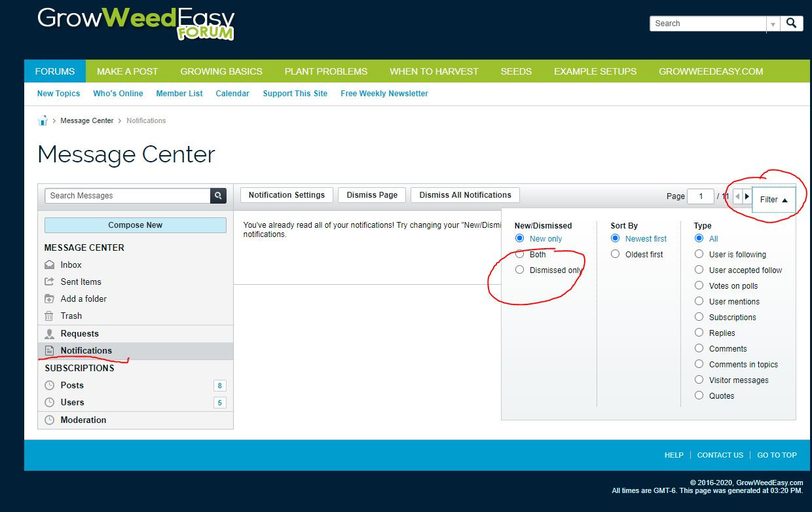Open the PLANT PROBLEMS nav tab
Screen dimensions: 812x512
point(325,71)
